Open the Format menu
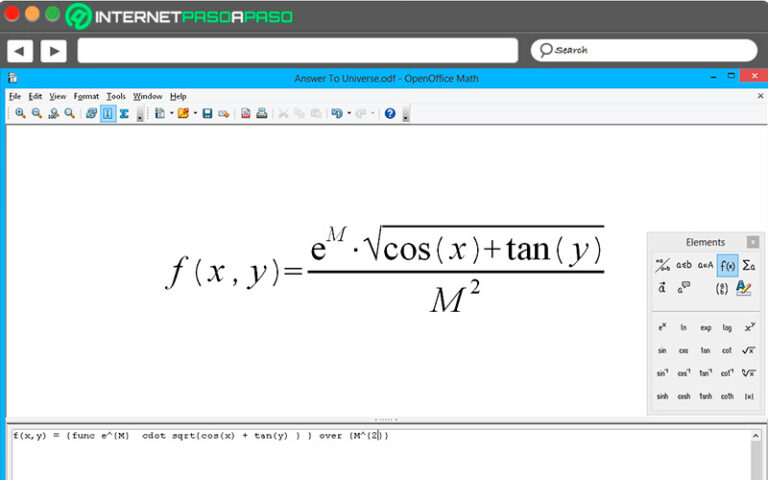Image resolution: width=768 pixels, height=480 pixels. [x=86, y=96]
